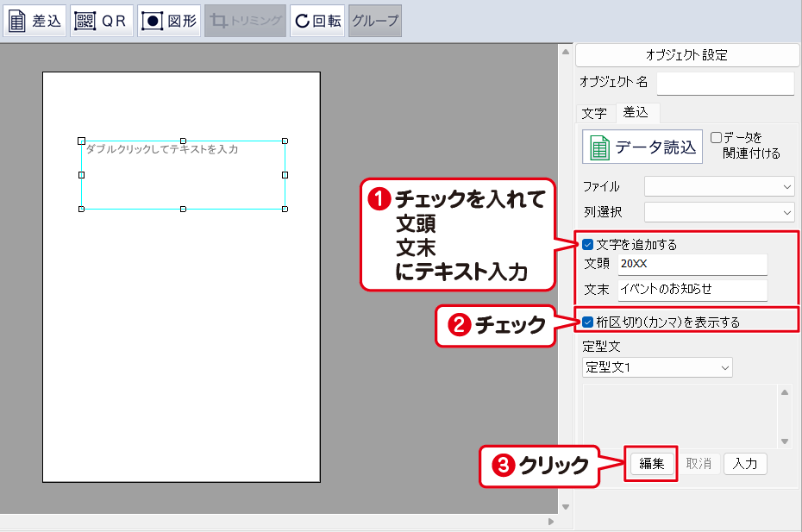Click the 差込 merge toolbar icon

tap(35, 22)
